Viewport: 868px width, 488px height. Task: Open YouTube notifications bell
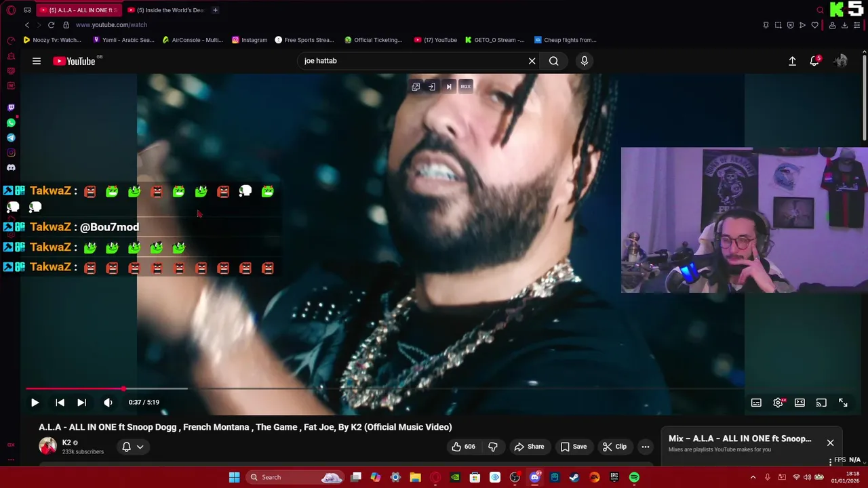[814, 61]
